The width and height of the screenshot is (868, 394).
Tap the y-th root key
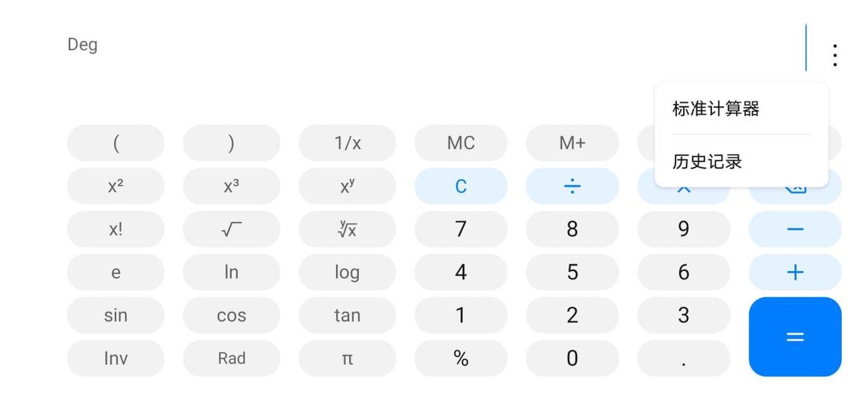click(347, 229)
